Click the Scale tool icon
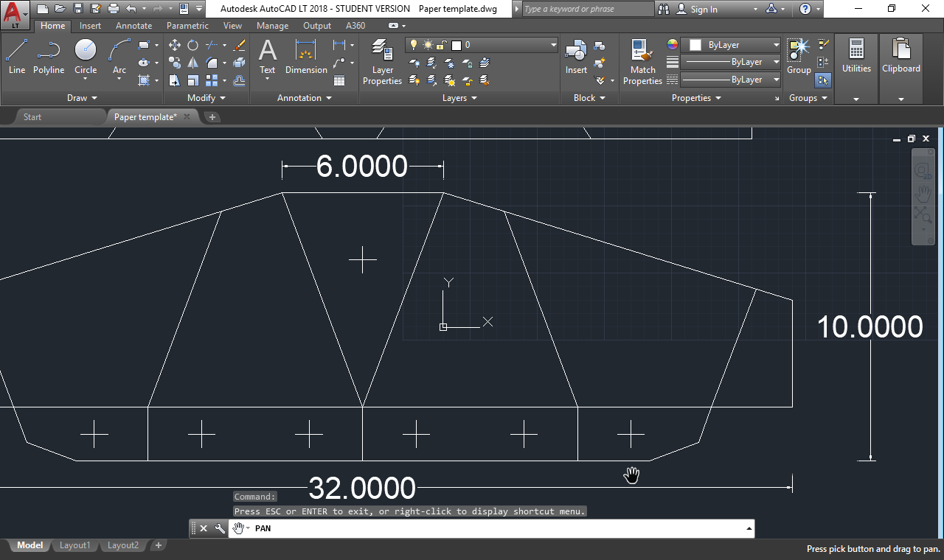 coord(192,80)
